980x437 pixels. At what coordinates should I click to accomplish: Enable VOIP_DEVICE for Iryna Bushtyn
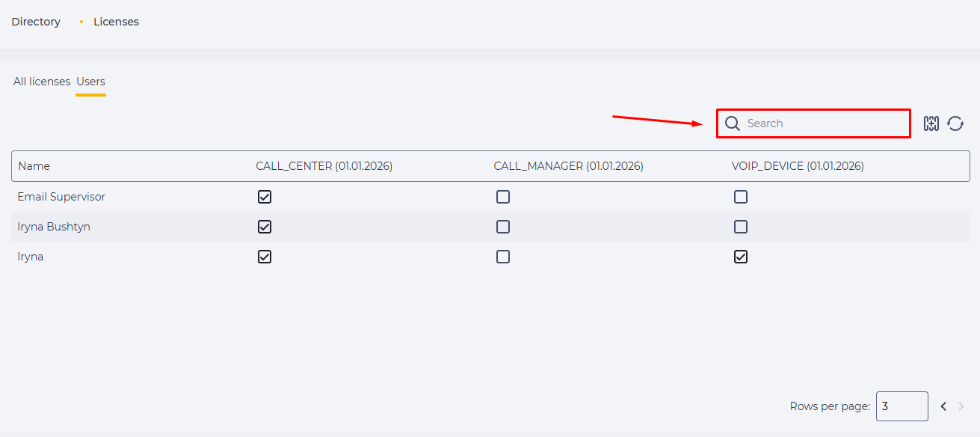[x=741, y=227]
